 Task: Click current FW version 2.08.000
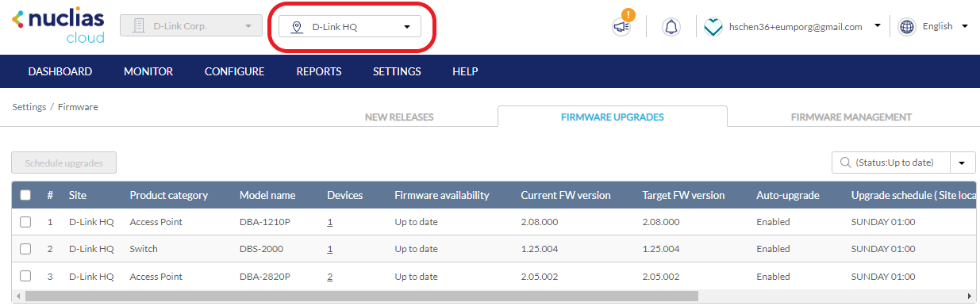[540, 222]
